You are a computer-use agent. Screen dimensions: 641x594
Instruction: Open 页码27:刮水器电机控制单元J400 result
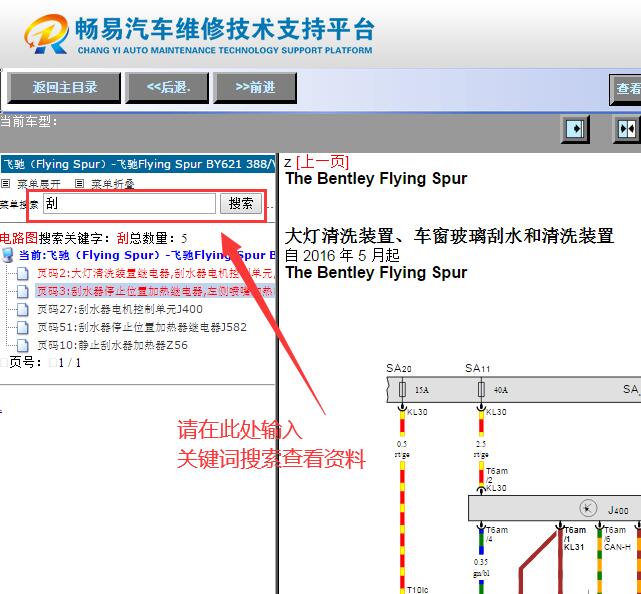tap(120, 309)
